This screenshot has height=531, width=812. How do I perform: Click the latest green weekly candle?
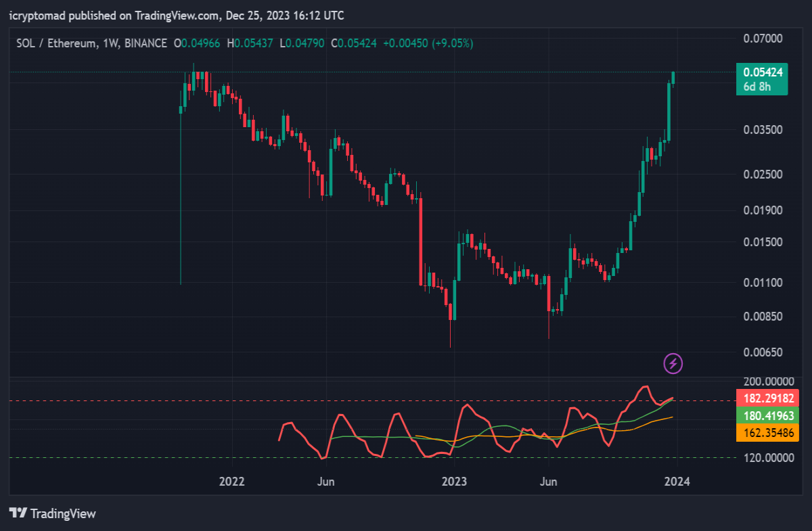[x=673, y=78]
